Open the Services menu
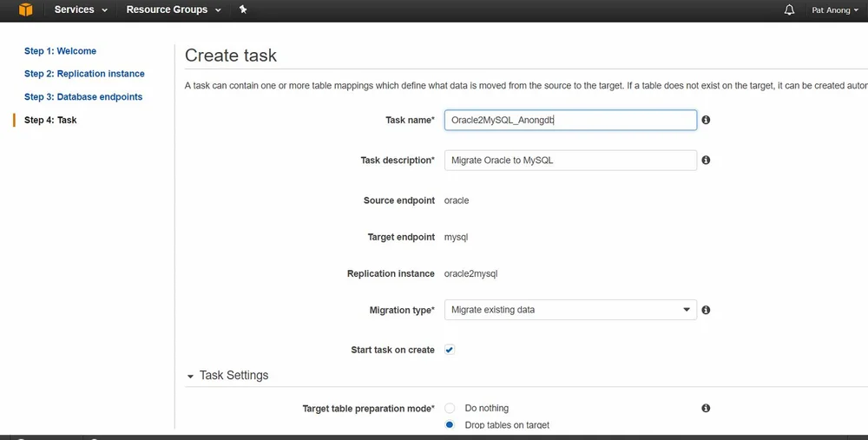 click(81, 10)
